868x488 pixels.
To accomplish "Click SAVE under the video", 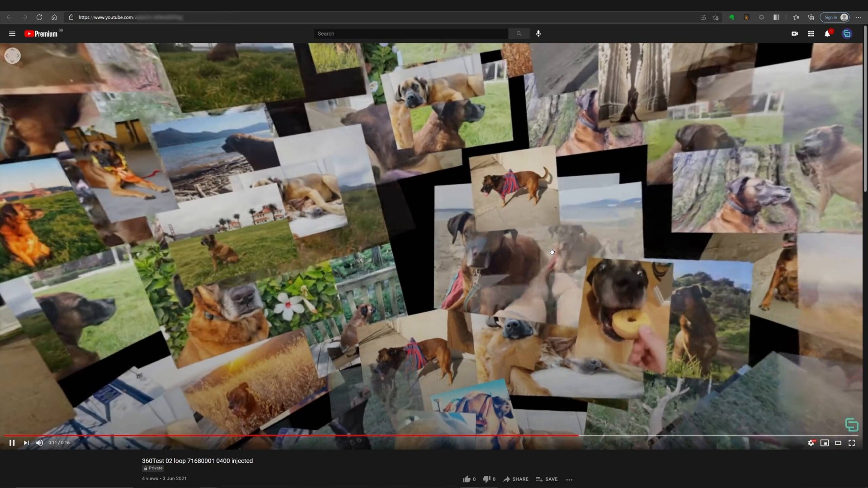I will [x=547, y=479].
